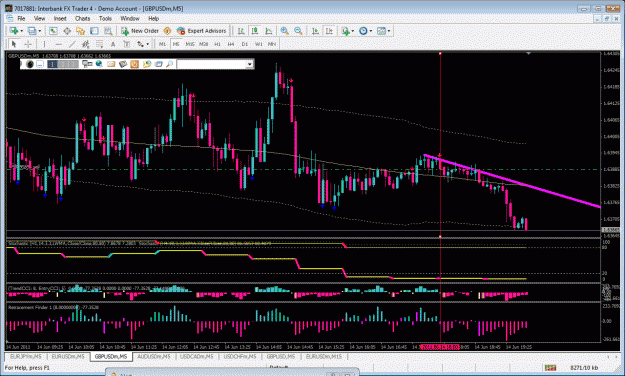This screenshot has width=625, height=376.
Task: Switch to the W1 timeframe
Action: tap(259, 44)
